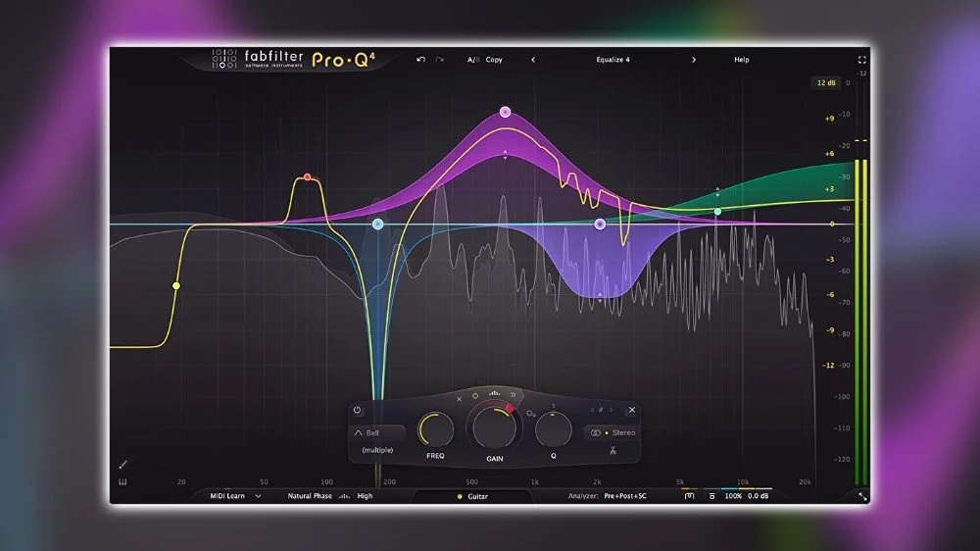The width and height of the screenshot is (980, 551).
Task: Toggle the band power button in band panel
Action: pyautogui.click(x=357, y=410)
